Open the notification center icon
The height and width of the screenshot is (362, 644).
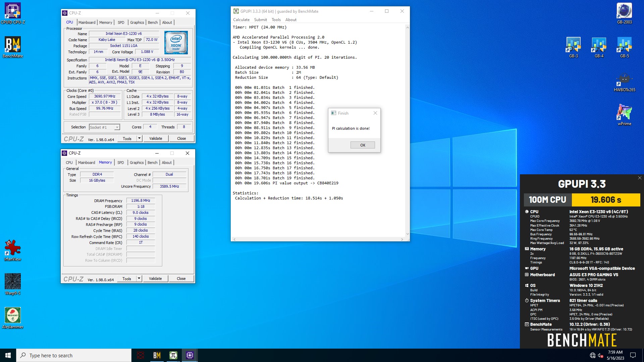[633, 355]
